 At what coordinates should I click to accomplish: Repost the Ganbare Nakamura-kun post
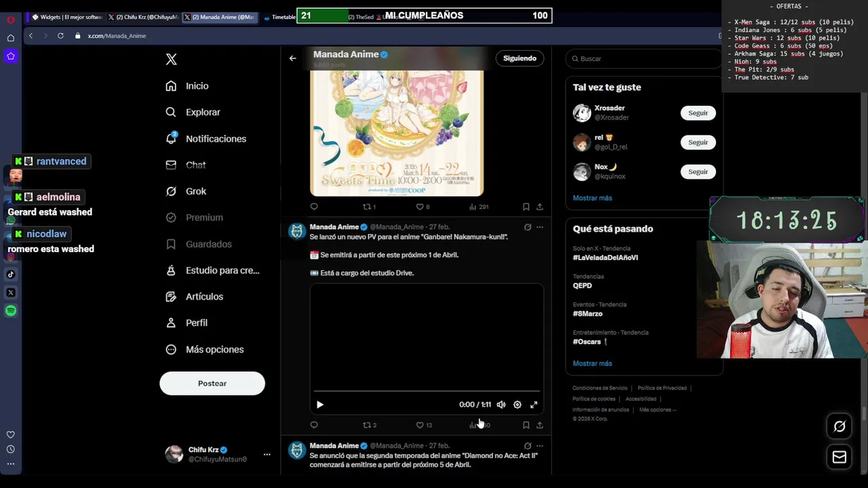pos(370,425)
